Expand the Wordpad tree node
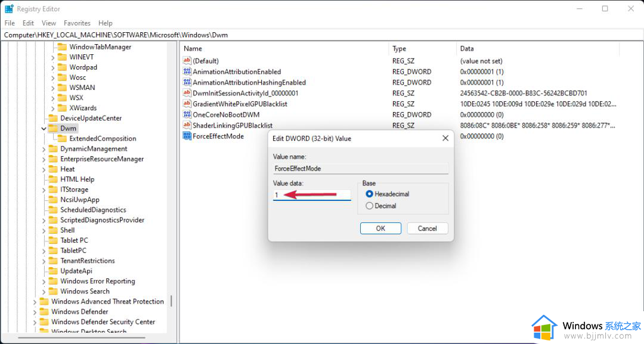The width and height of the screenshot is (644, 344). (x=52, y=68)
